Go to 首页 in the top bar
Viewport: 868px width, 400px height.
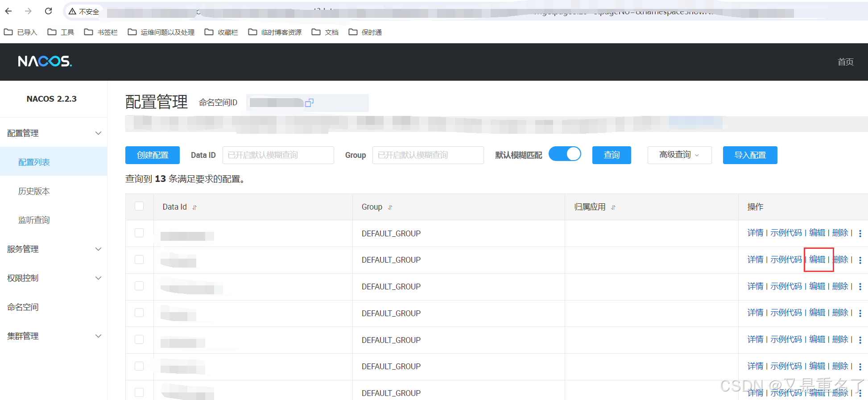[x=845, y=62]
